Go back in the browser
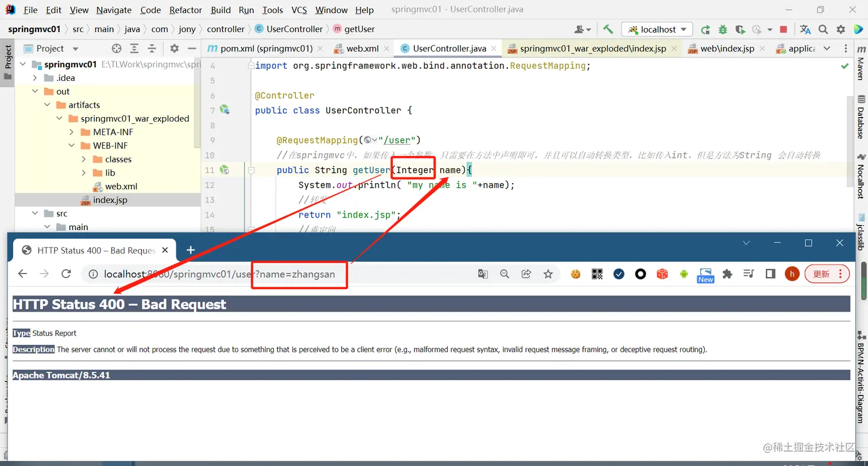Viewport: 868px width, 466px height. (22, 274)
